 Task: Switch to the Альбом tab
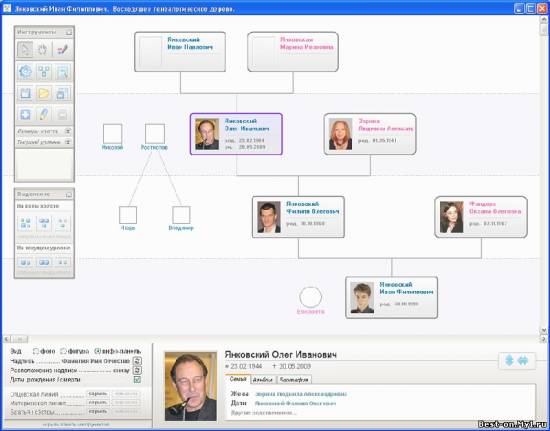263,380
